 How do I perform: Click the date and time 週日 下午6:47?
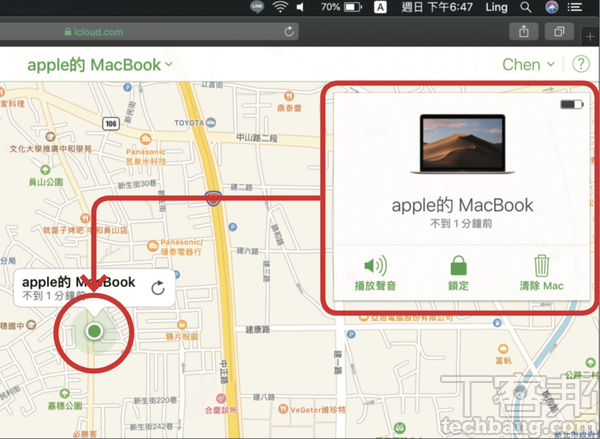(437, 7)
